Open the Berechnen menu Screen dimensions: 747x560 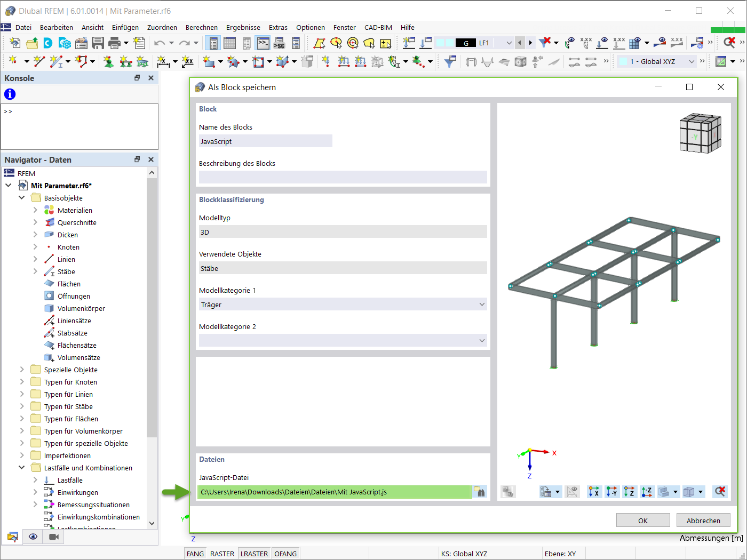coord(202,27)
